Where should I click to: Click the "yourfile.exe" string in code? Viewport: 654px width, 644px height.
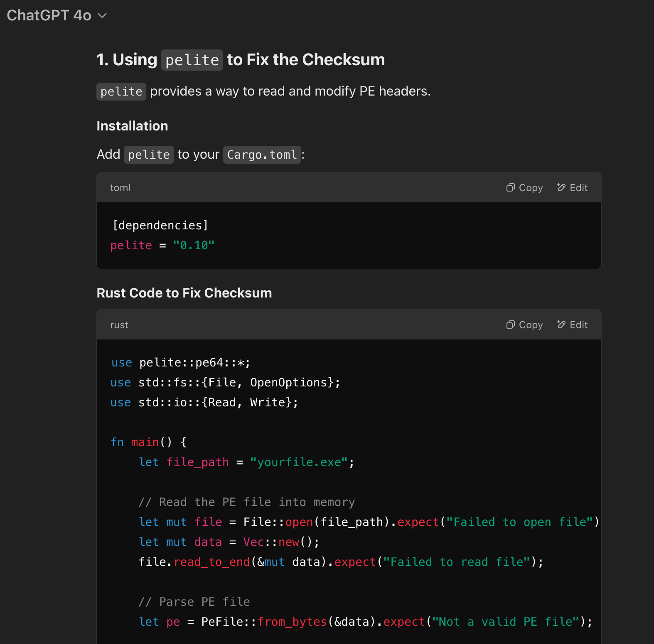(x=299, y=462)
